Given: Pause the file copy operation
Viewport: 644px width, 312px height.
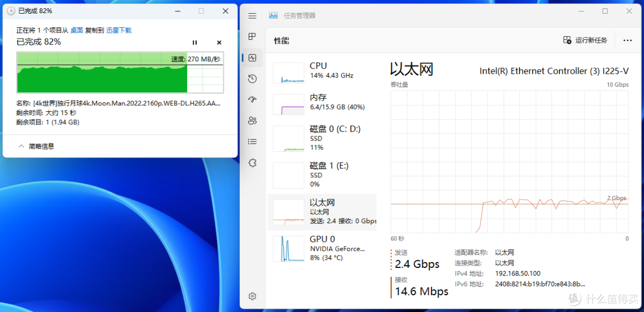Looking at the screenshot, I should [195, 42].
